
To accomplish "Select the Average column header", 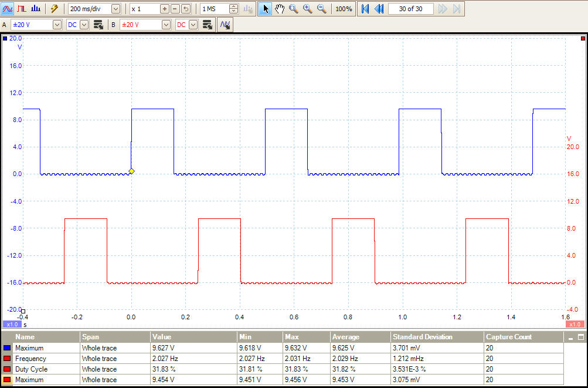I will click(361, 337).
